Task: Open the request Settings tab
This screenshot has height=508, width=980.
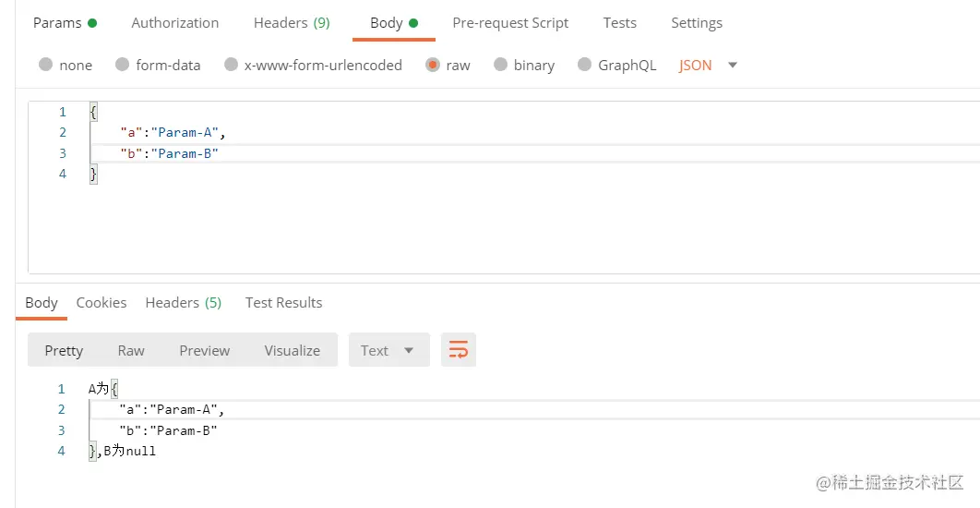Action: (697, 23)
